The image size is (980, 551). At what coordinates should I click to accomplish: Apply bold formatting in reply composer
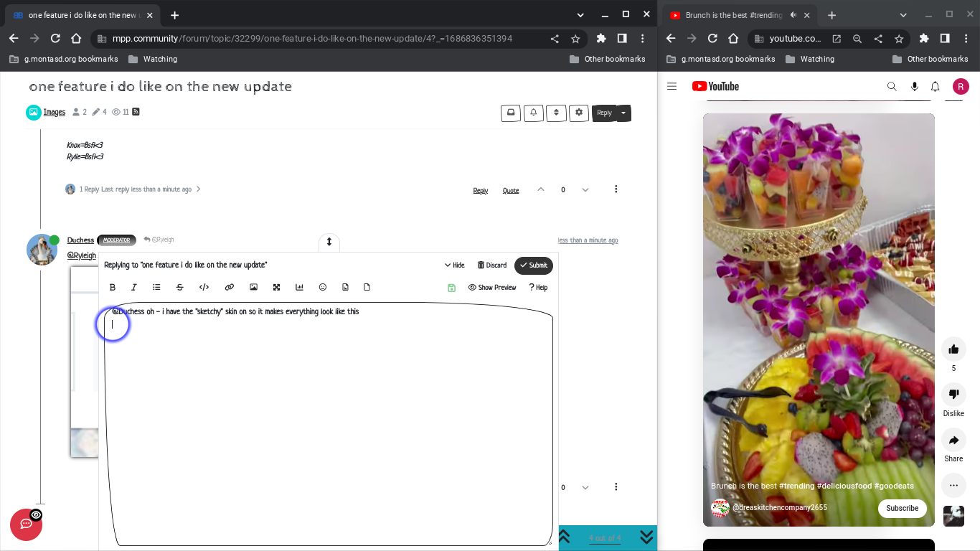[113, 287]
